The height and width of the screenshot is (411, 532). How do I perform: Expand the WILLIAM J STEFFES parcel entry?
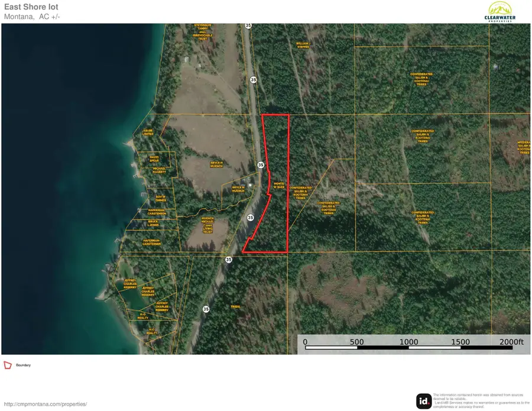[301, 45]
